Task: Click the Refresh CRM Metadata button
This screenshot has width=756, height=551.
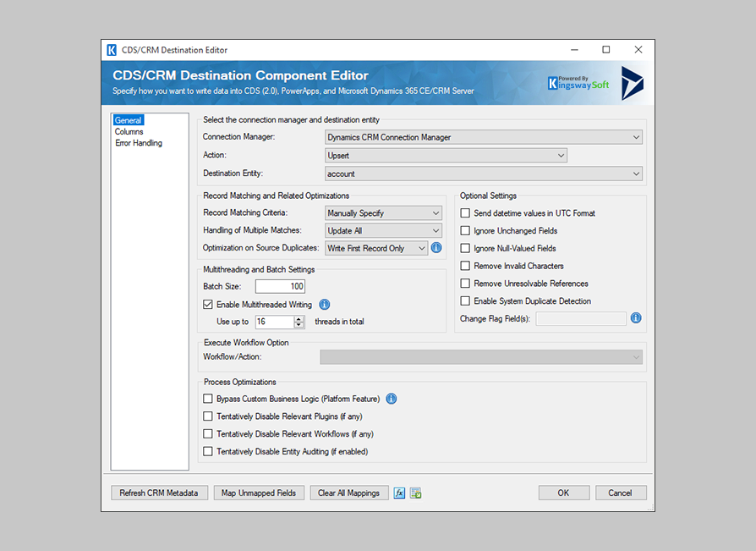Action: 159,493
